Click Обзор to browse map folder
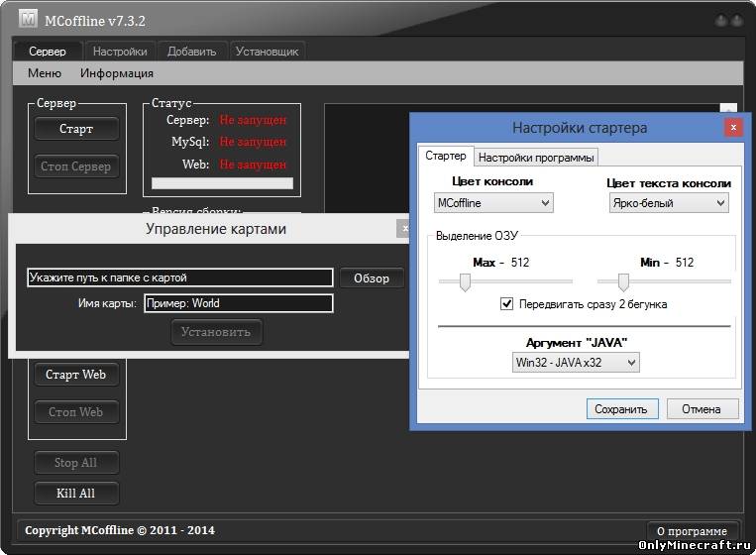The height and width of the screenshot is (555, 756). 372,278
